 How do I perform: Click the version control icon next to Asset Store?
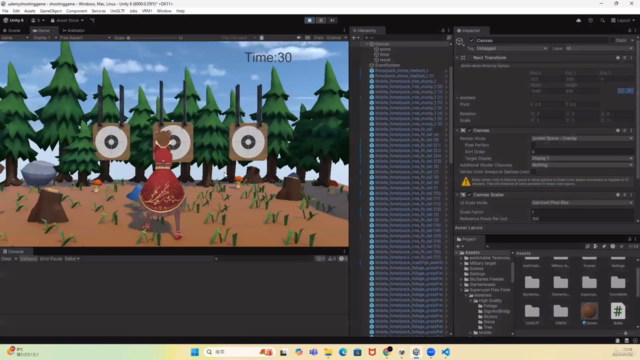click(x=92, y=20)
